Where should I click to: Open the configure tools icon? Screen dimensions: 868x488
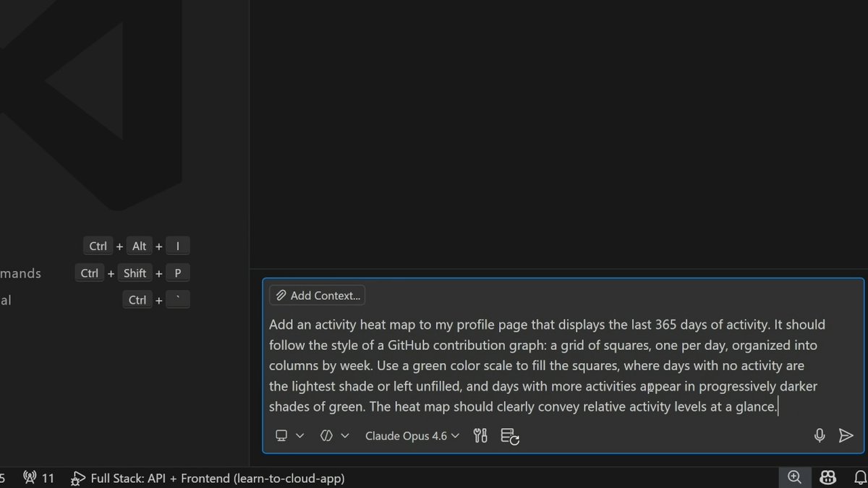480,435
